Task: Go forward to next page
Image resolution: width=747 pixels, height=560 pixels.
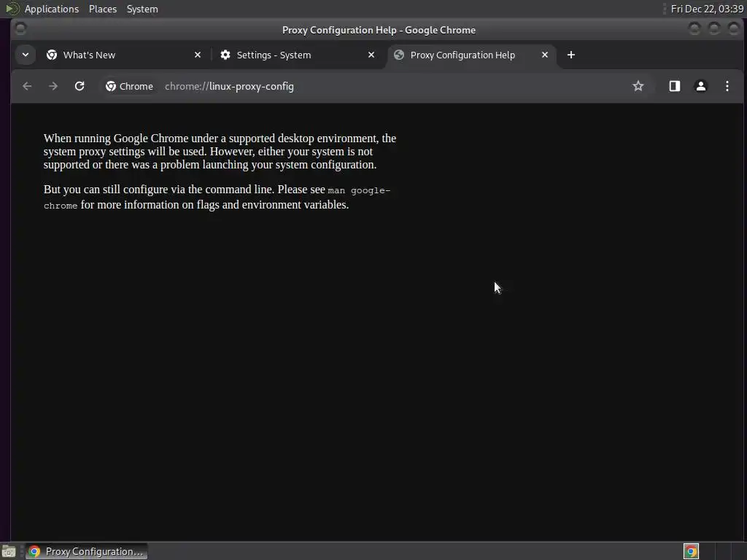Action: [x=53, y=86]
